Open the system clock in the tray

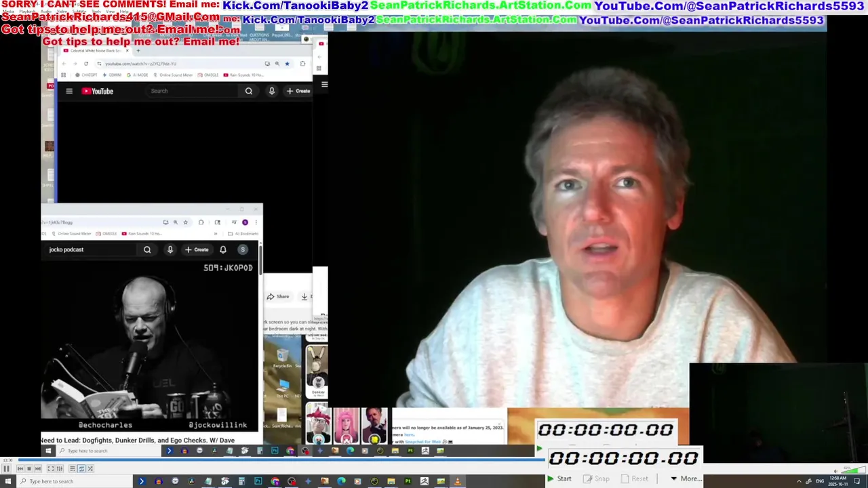[837, 481]
